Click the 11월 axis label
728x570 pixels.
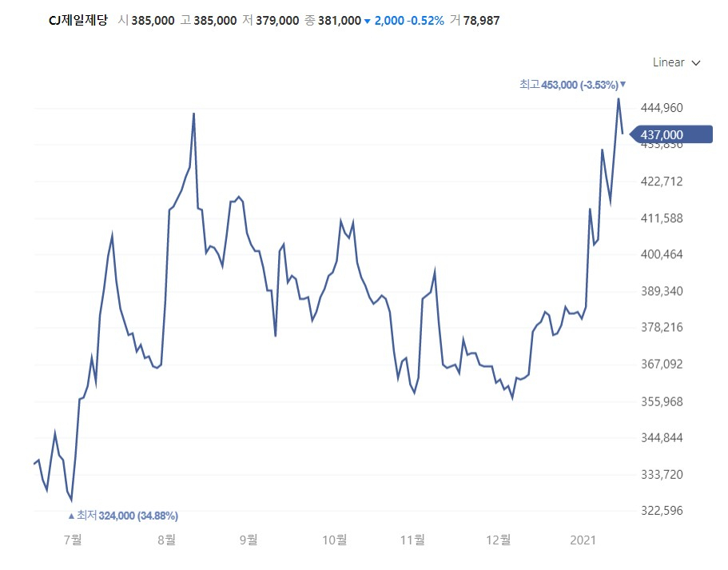(412, 540)
